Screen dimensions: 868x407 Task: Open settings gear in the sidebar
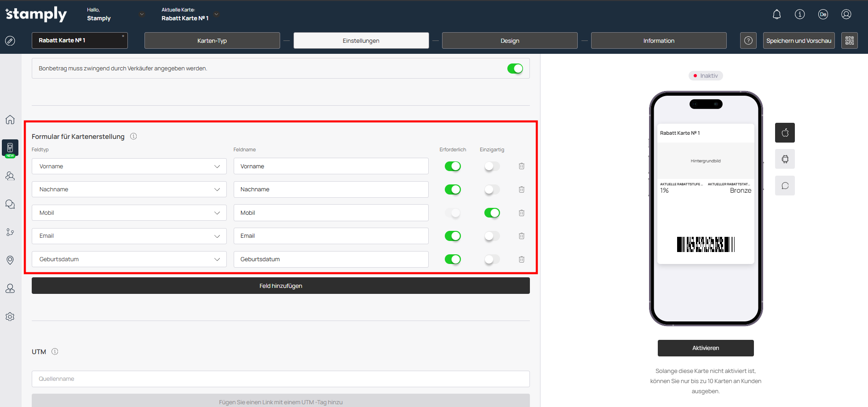click(10, 317)
